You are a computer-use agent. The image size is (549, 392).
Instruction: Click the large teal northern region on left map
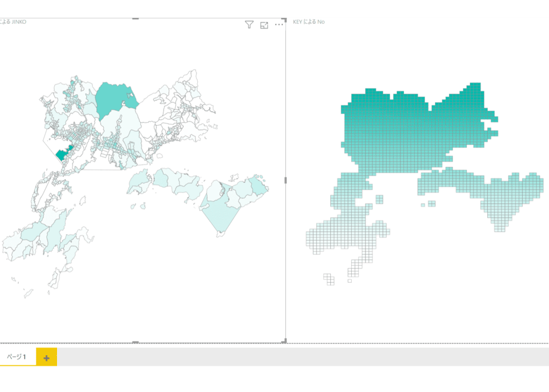click(114, 99)
